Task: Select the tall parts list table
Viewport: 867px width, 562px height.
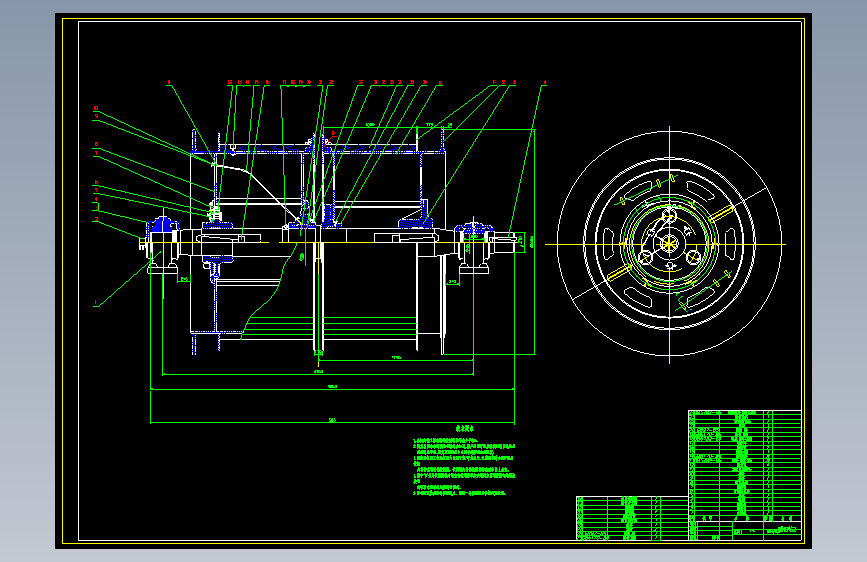Action: click(745, 464)
